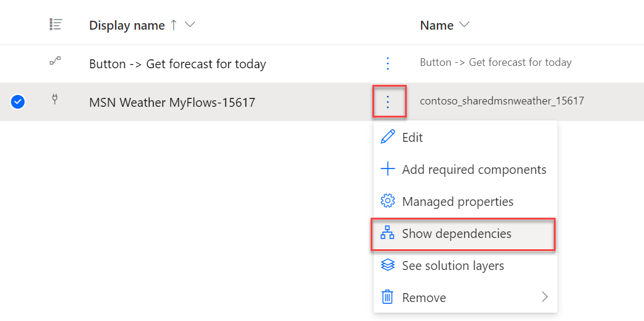Viewport: 644px width, 321px height.
Task: Click the pencil icon next to Edit
Action: click(388, 137)
